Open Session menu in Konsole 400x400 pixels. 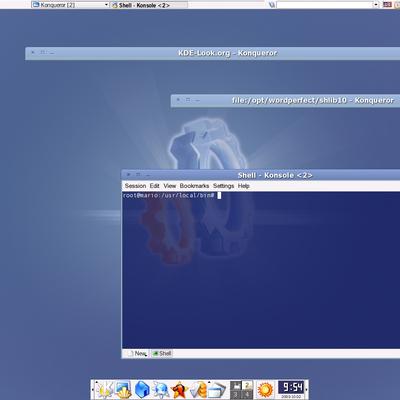click(x=135, y=186)
